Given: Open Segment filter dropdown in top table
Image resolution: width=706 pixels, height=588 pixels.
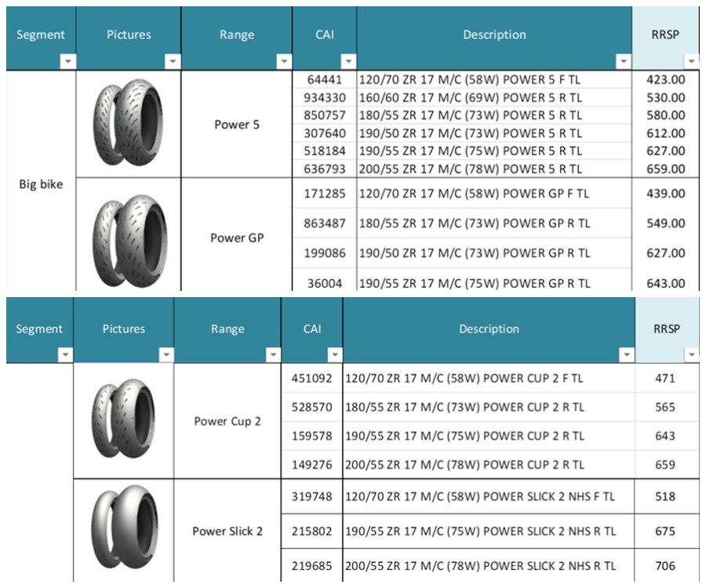Looking at the screenshot, I should [68, 61].
